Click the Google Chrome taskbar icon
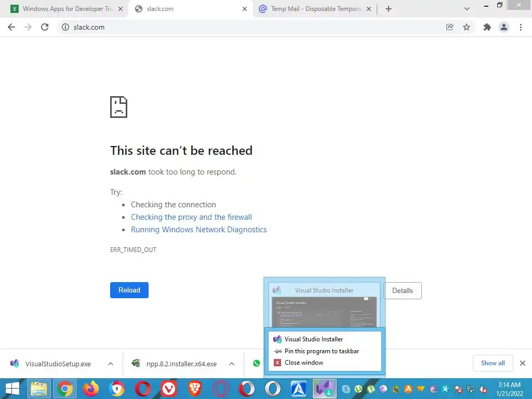Viewport: 532px width, 399px height. [x=65, y=389]
